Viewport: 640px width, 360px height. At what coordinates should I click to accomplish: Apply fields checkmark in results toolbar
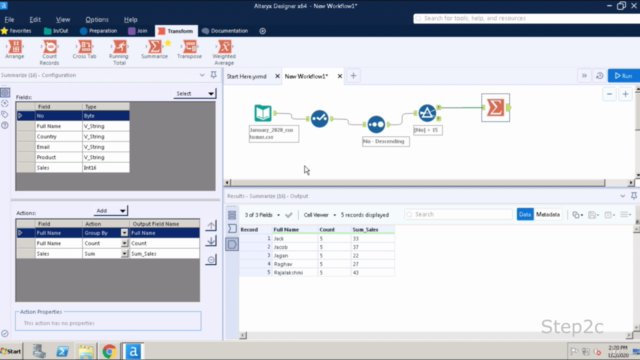point(289,215)
